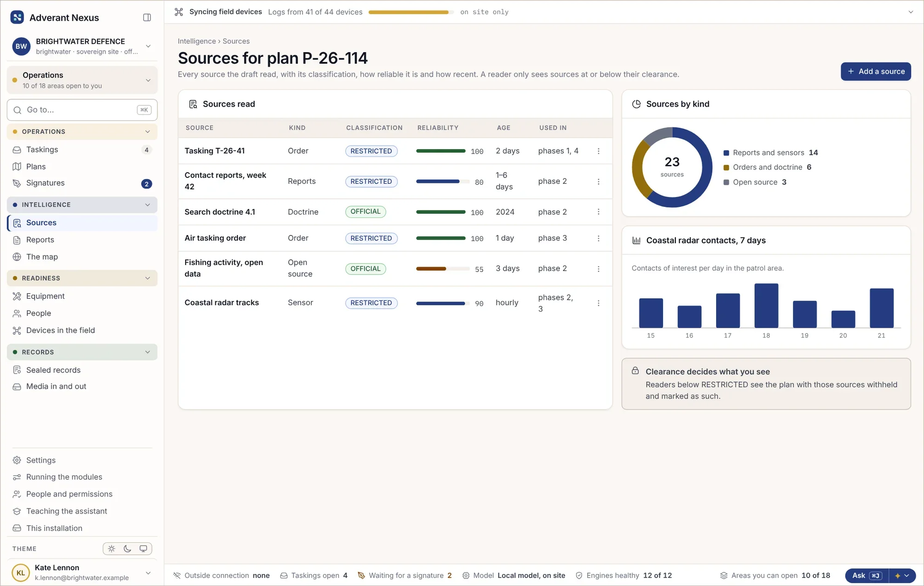Click the bar for day 18
924x586 pixels.
tap(766, 306)
